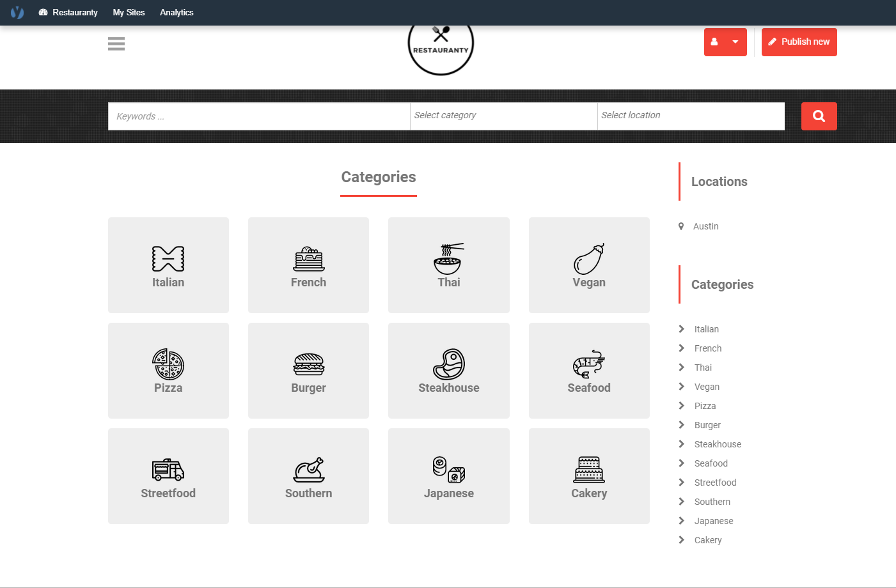Click Italian label in category grid

tap(168, 282)
